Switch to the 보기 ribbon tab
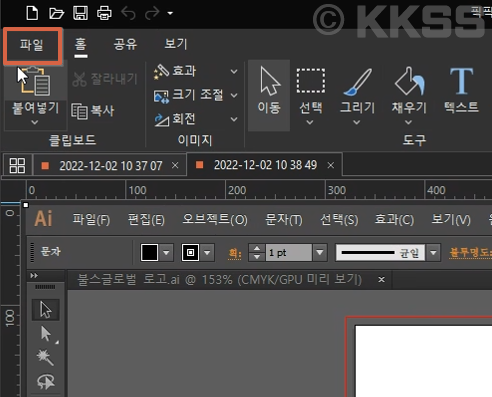This screenshot has width=492, height=397. click(176, 44)
